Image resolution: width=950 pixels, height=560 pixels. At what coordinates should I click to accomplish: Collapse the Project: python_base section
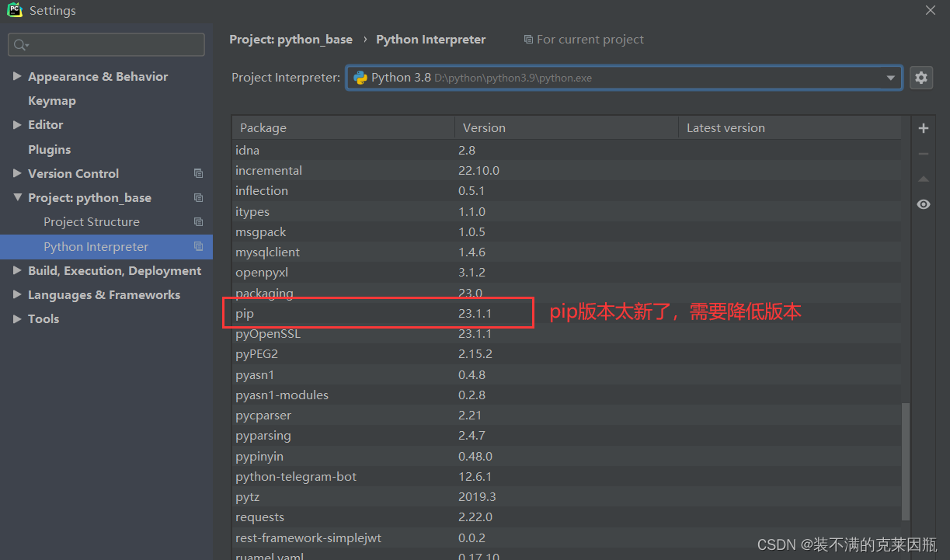pyautogui.click(x=17, y=197)
